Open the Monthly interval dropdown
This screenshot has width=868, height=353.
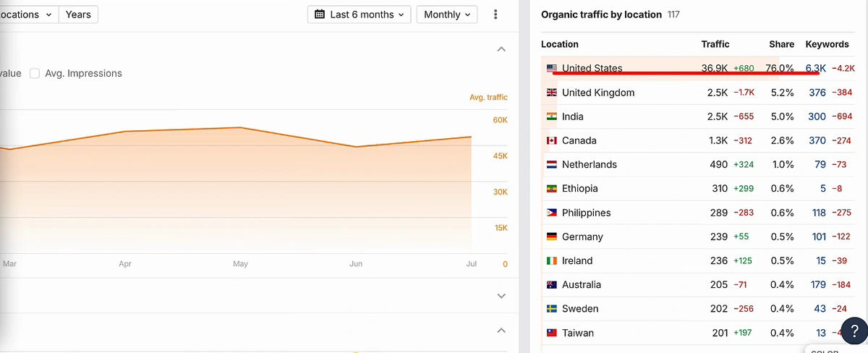[446, 14]
